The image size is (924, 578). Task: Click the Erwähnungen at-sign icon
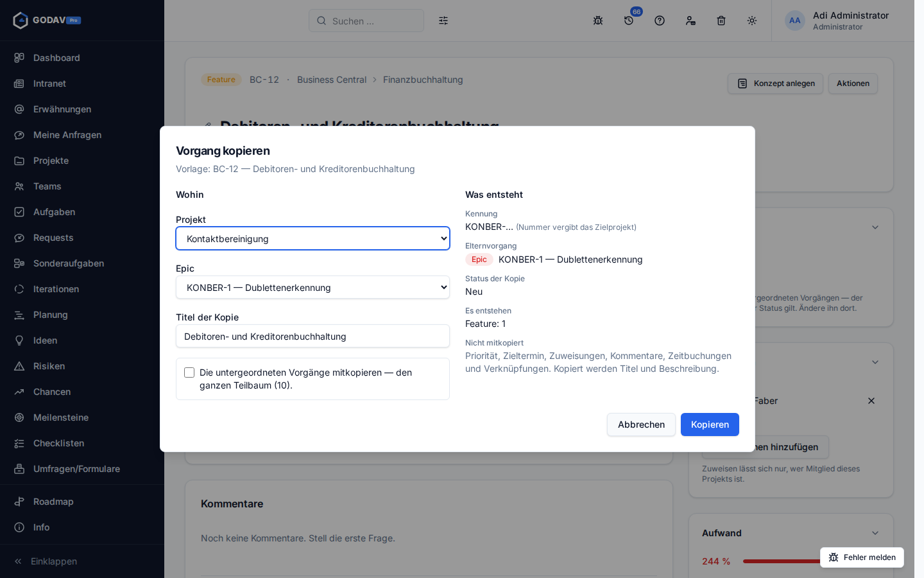19,109
